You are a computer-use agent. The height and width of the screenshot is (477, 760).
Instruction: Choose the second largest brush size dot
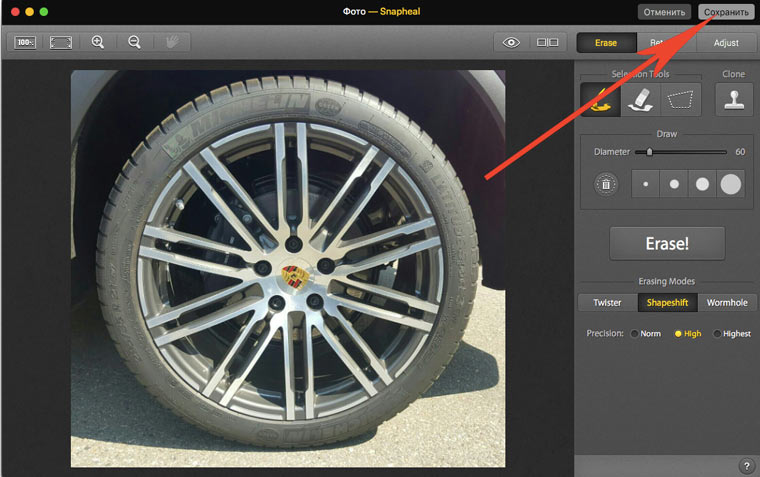702,184
